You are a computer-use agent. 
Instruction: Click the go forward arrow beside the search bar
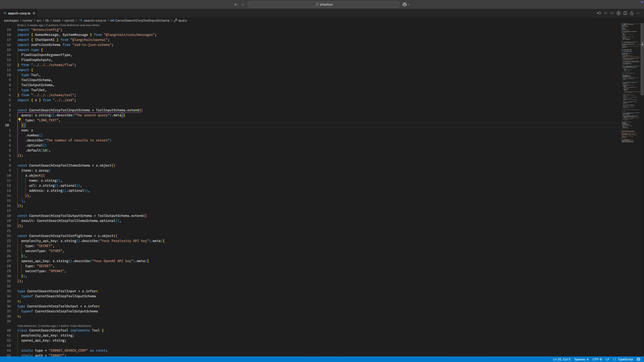click(243, 4)
